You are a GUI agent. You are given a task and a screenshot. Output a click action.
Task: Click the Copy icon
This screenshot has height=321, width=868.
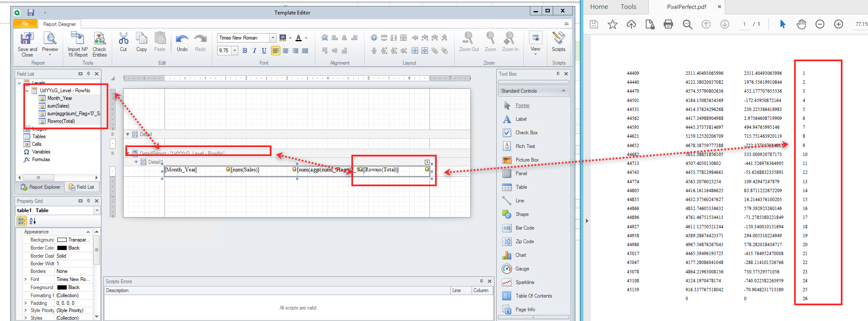pyautogui.click(x=141, y=42)
